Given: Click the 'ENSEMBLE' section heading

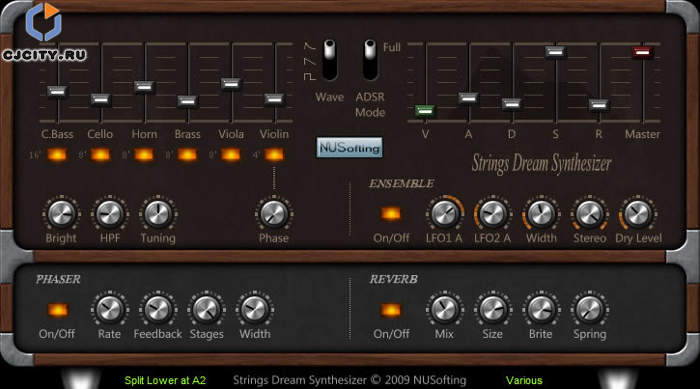Looking at the screenshot, I should [x=402, y=184].
